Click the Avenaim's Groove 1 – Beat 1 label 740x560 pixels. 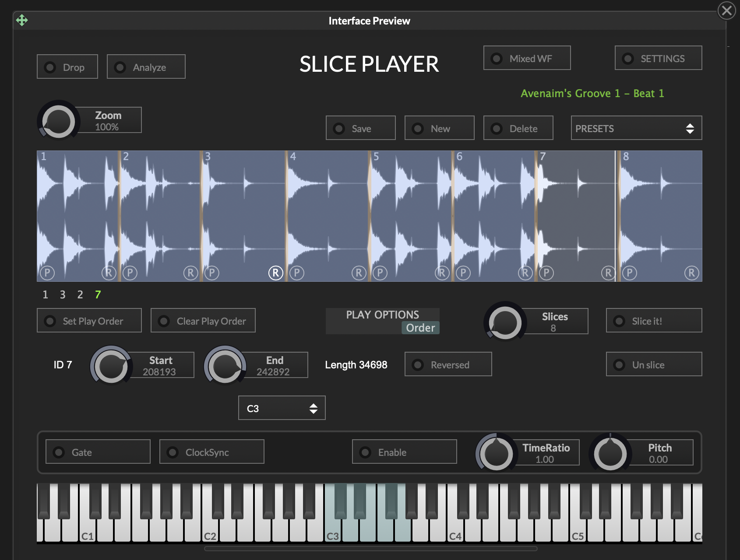coord(592,93)
